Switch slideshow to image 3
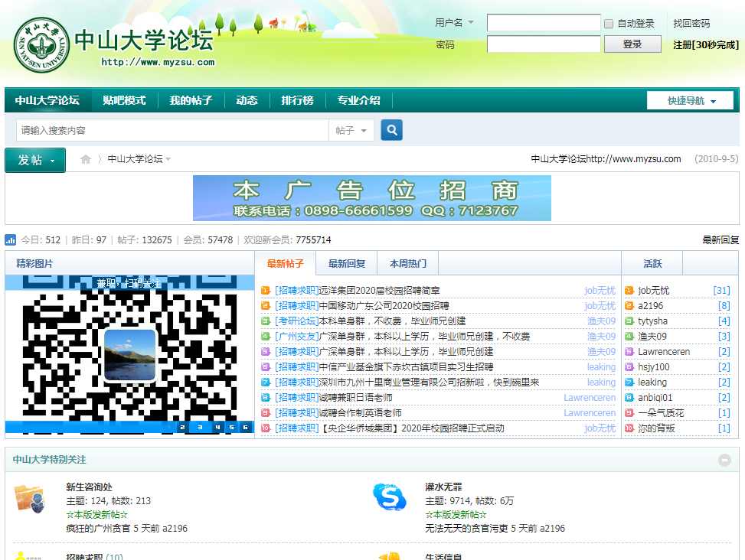Viewport: 745px width, 560px height. [x=200, y=427]
